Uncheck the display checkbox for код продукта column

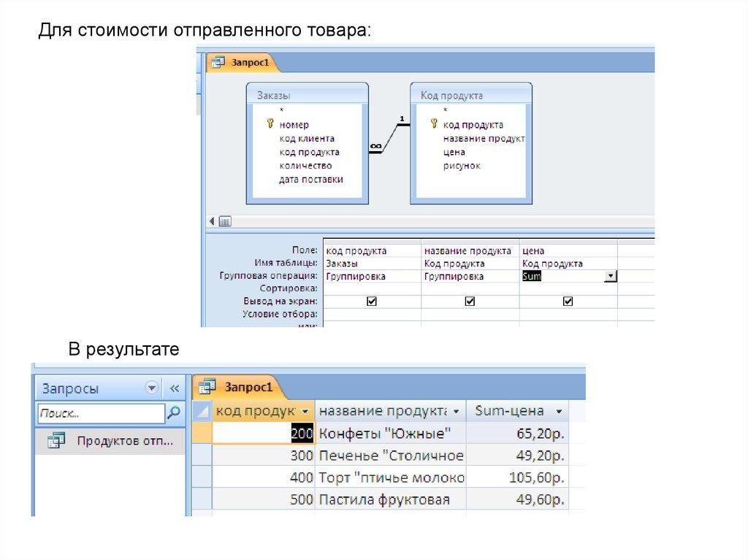pyautogui.click(x=371, y=301)
